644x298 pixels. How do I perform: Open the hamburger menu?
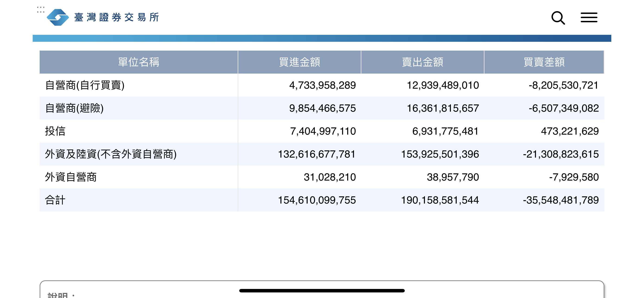pyautogui.click(x=589, y=17)
